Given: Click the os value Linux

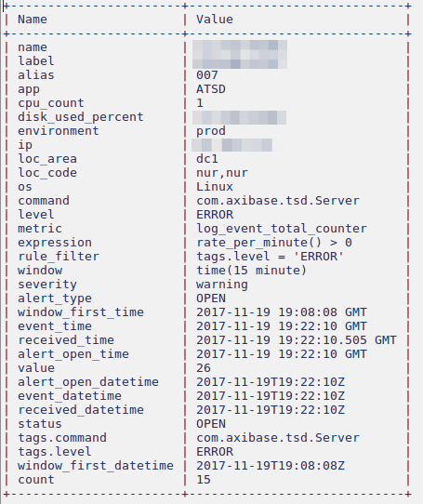Looking at the screenshot, I should click(x=215, y=187).
